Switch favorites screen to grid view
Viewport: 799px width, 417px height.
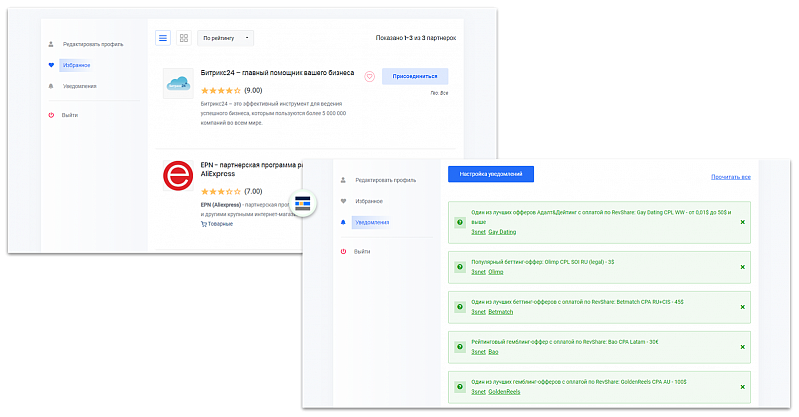tap(184, 38)
